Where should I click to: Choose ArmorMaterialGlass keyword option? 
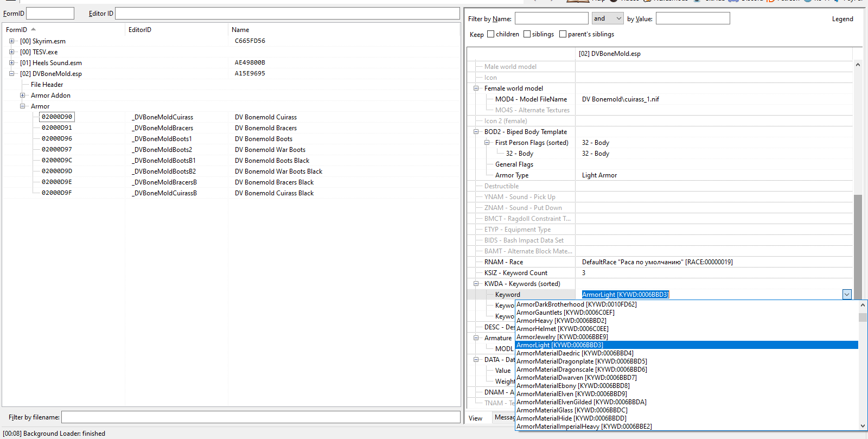coord(572,410)
